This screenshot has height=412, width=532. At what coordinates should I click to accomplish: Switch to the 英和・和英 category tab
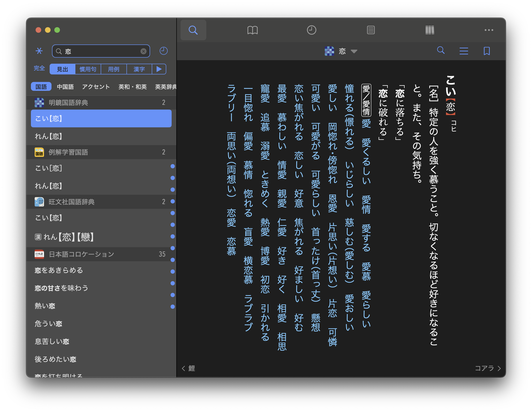[133, 87]
